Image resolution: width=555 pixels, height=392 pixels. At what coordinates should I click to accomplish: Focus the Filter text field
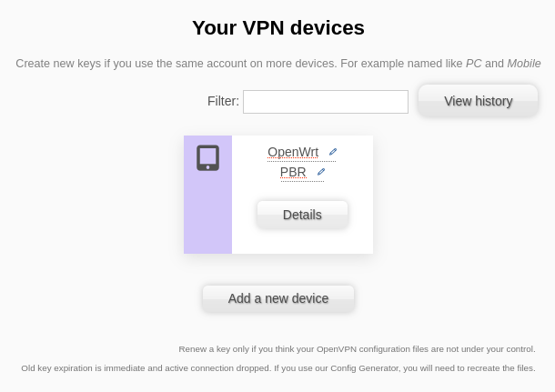(x=325, y=102)
